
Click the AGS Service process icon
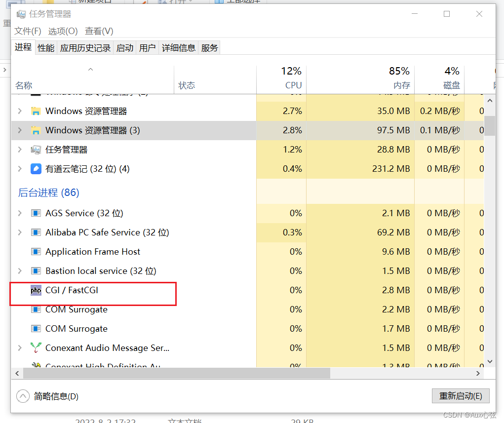point(36,213)
